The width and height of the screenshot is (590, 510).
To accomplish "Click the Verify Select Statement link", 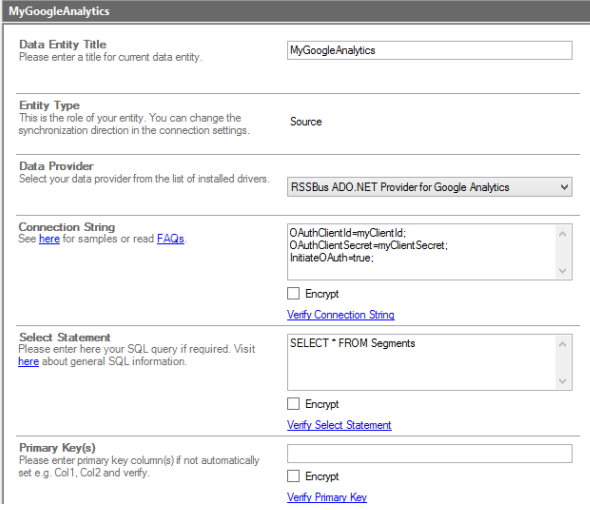I will (x=339, y=425).
